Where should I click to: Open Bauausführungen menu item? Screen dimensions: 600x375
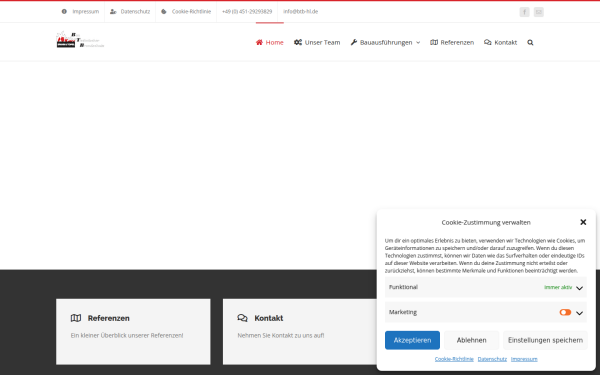pyautogui.click(x=385, y=42)
